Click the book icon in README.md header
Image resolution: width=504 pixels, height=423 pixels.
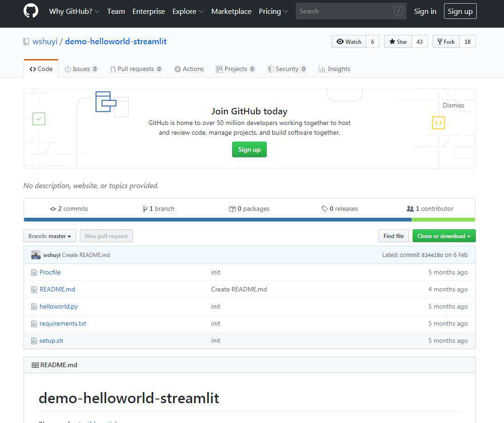click(x=35, y=365)
